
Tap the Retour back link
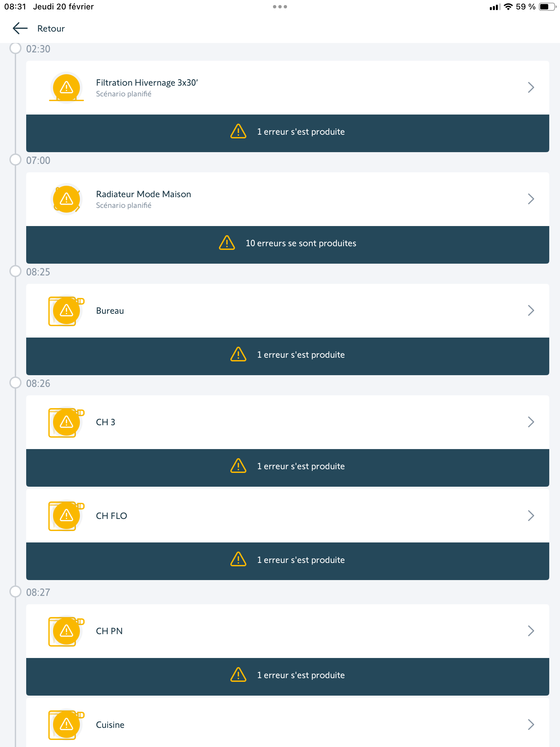click(51, 29)
